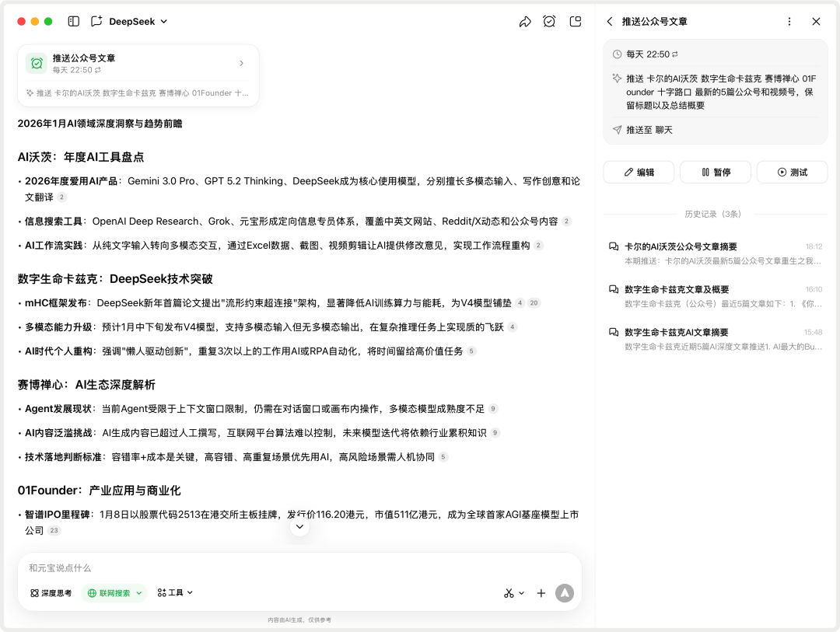Click the send message arrow button
The image size is (840, 632).
[x=565, y=592]
